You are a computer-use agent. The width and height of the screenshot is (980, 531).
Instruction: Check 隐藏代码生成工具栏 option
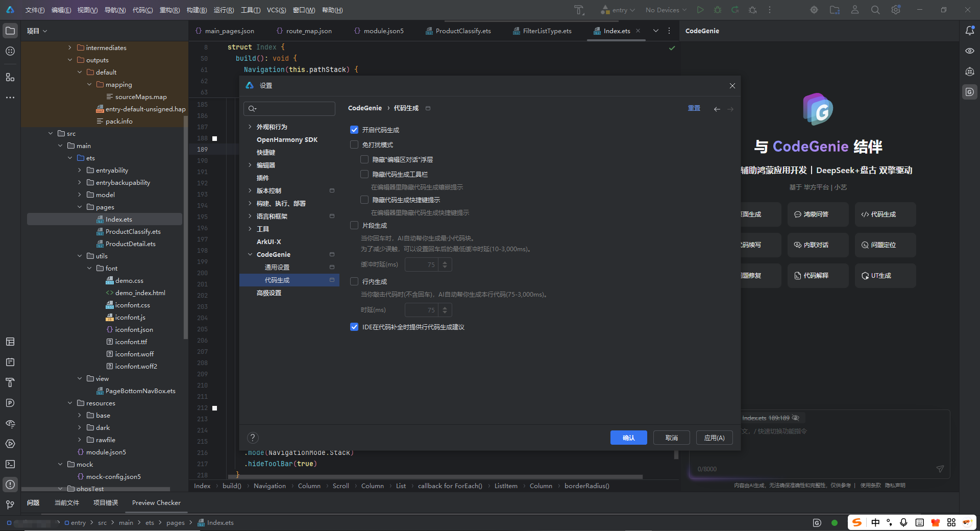pyautogui.click(x=364, y=174)
